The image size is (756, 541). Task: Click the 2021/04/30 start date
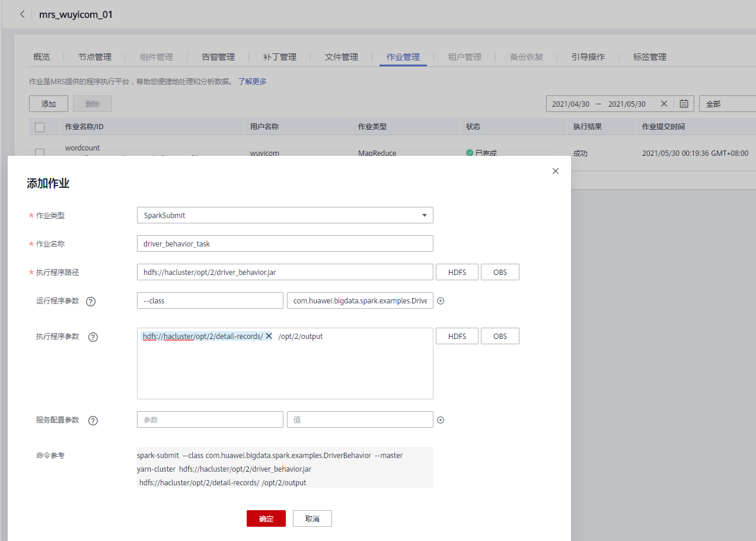(570, 104)
